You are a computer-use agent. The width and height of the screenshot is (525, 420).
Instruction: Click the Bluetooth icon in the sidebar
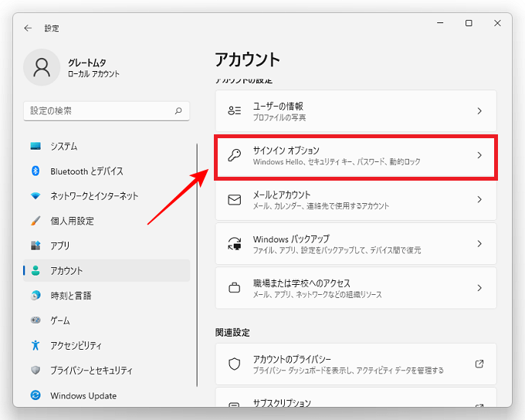pos(36,171)
